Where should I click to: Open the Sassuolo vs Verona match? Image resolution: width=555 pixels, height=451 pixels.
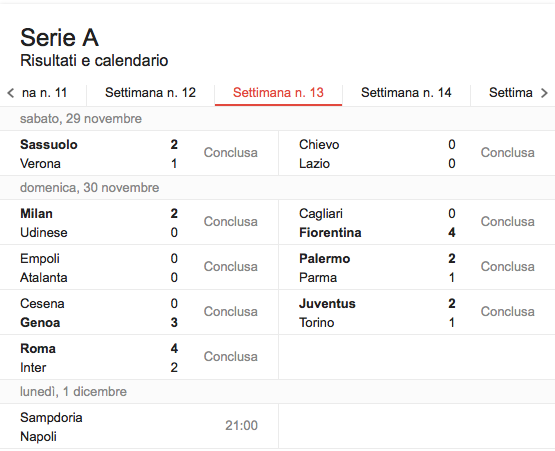139,153
